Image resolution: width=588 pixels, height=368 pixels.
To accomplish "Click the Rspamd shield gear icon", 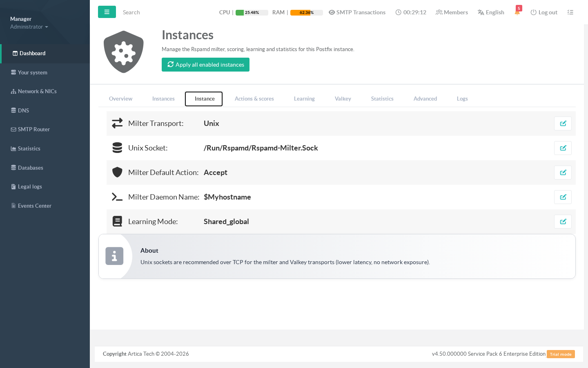I will 124,52.
